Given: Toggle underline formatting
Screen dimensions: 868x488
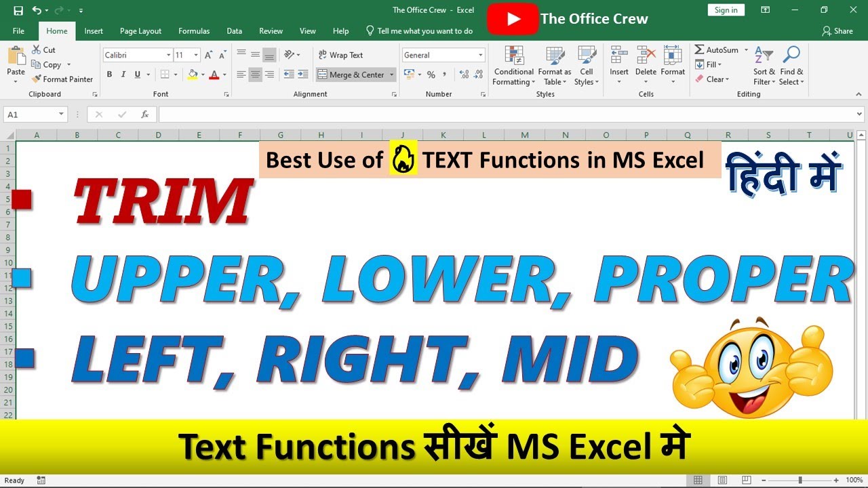Looking at the screenshot, I should (138, 75).
